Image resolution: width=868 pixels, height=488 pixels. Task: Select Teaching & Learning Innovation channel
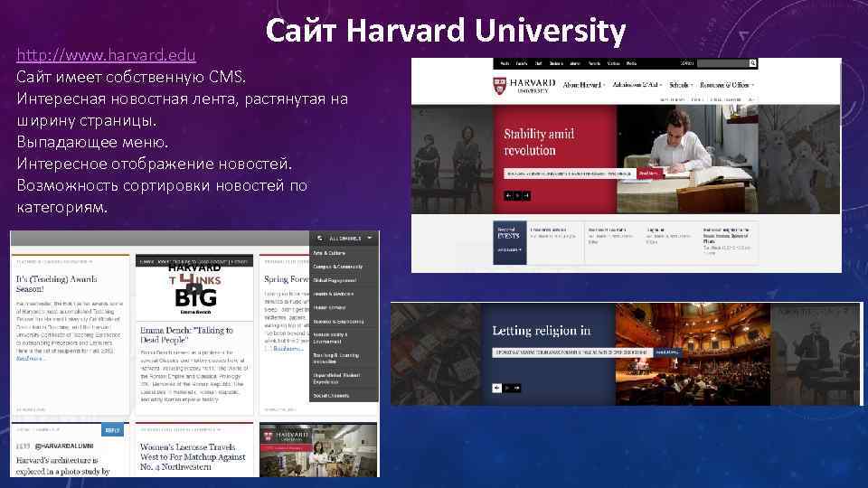click(x=336, y=359)
